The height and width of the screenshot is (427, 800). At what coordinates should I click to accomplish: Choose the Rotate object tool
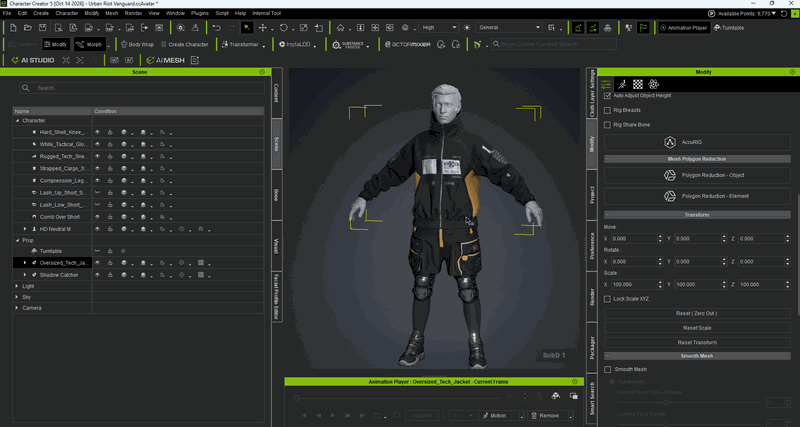pyautogui.click(x=284, y=28)
